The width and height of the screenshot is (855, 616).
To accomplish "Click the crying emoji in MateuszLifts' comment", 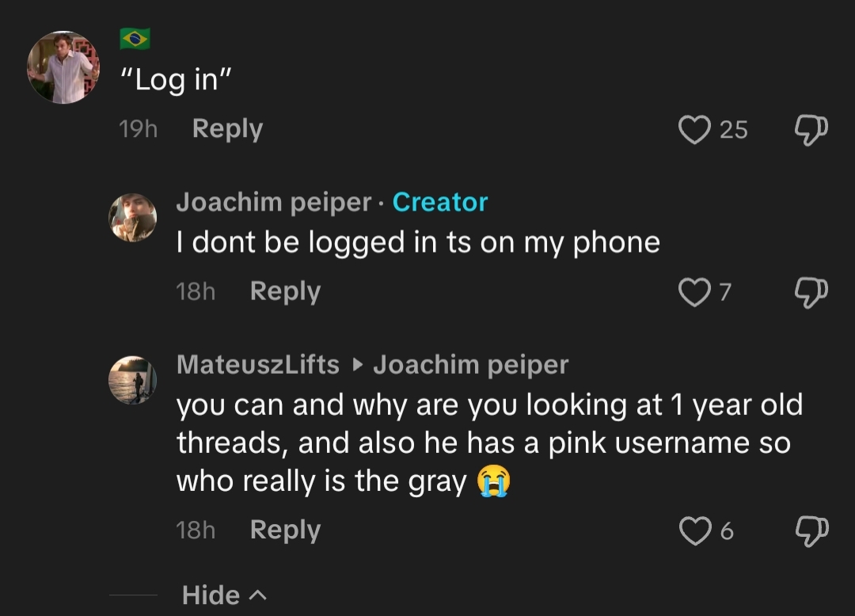I will click(x=492, y=481).
